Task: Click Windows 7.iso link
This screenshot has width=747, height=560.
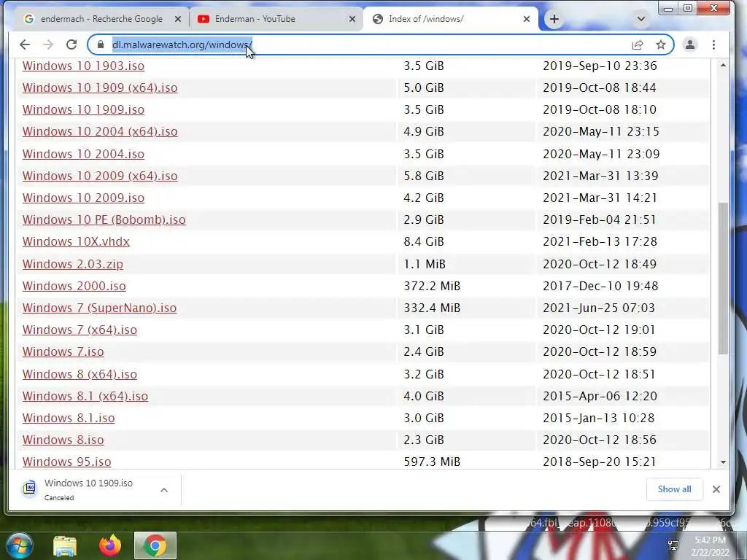Action: 63,351
